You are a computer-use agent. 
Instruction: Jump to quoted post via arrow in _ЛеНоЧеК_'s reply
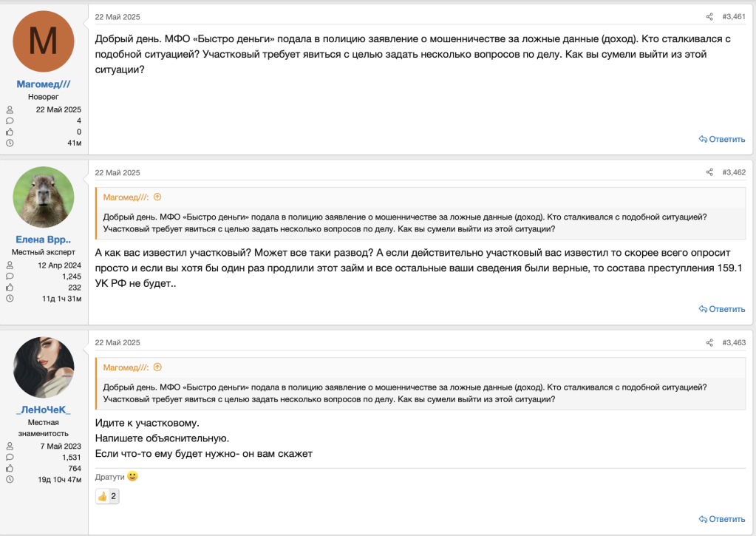(x=157, y=367)
